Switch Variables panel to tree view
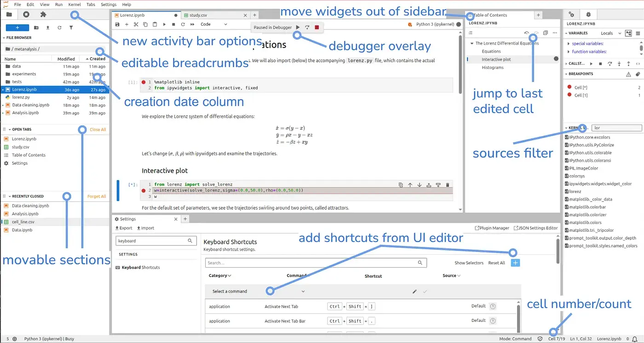 coord(629,33)
